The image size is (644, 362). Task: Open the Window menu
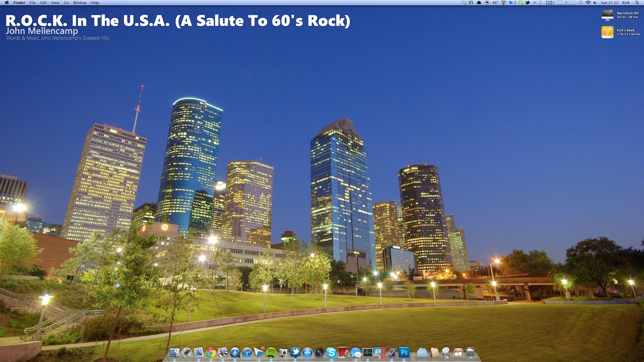[80, 3]
